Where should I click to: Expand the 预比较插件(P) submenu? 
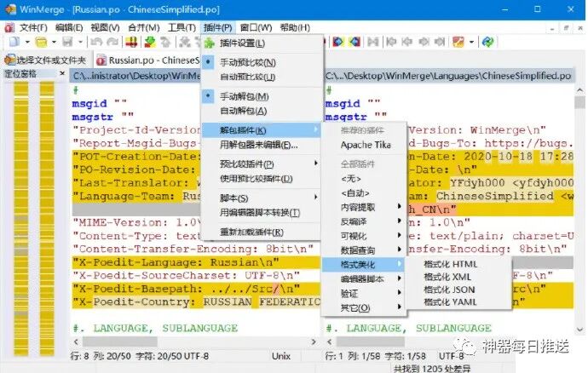262,164
